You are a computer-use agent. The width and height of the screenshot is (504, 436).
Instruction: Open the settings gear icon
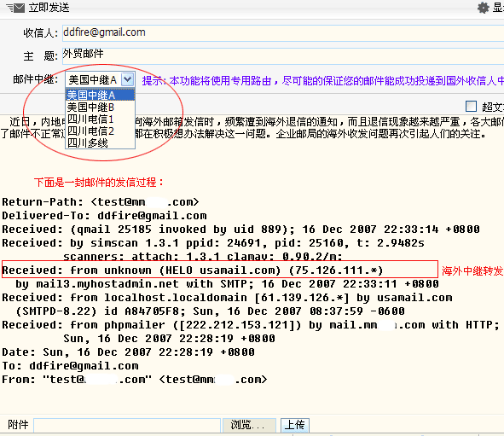(x=484, y=8)
